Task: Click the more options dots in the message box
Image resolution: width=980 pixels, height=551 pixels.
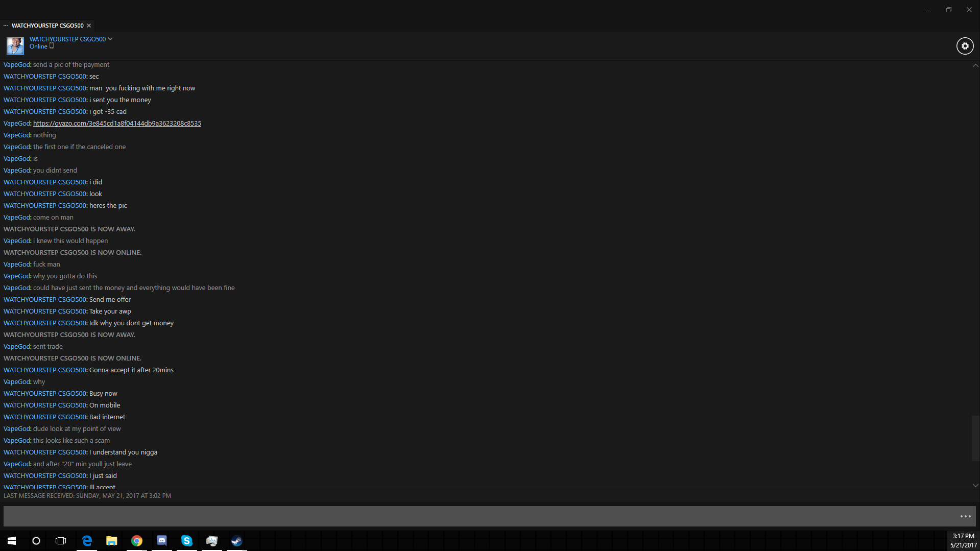Action: (x=965, y=516)
